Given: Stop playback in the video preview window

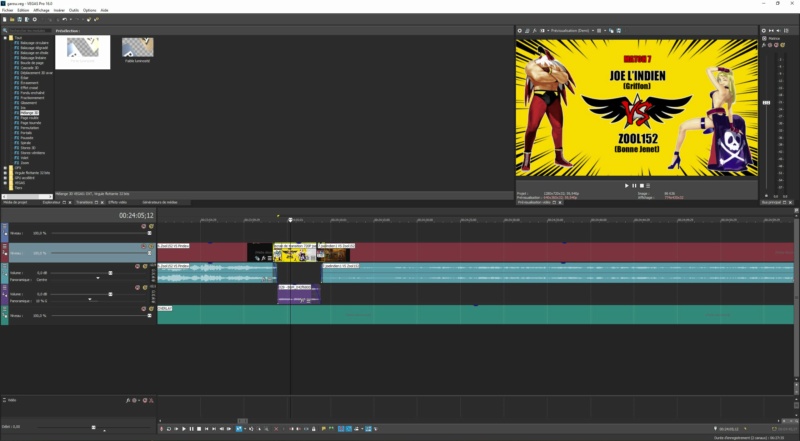Looking at the screenshot, I should pos(641,186).
